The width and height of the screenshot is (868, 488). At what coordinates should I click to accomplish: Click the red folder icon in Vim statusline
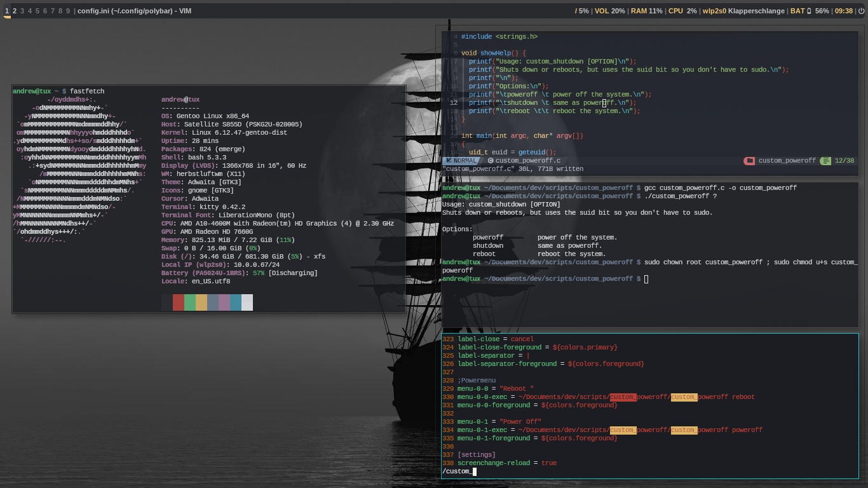[750, 161]
